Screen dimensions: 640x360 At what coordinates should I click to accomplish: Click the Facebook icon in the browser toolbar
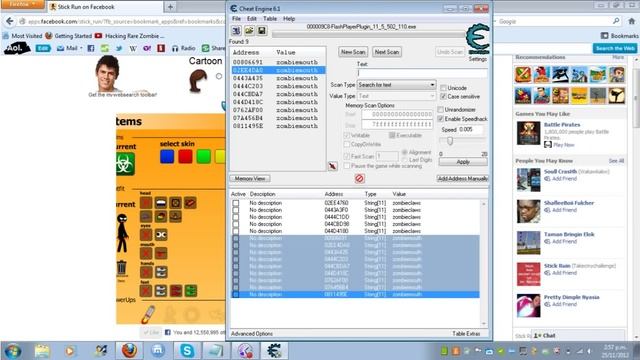click(x=91, y=49)
